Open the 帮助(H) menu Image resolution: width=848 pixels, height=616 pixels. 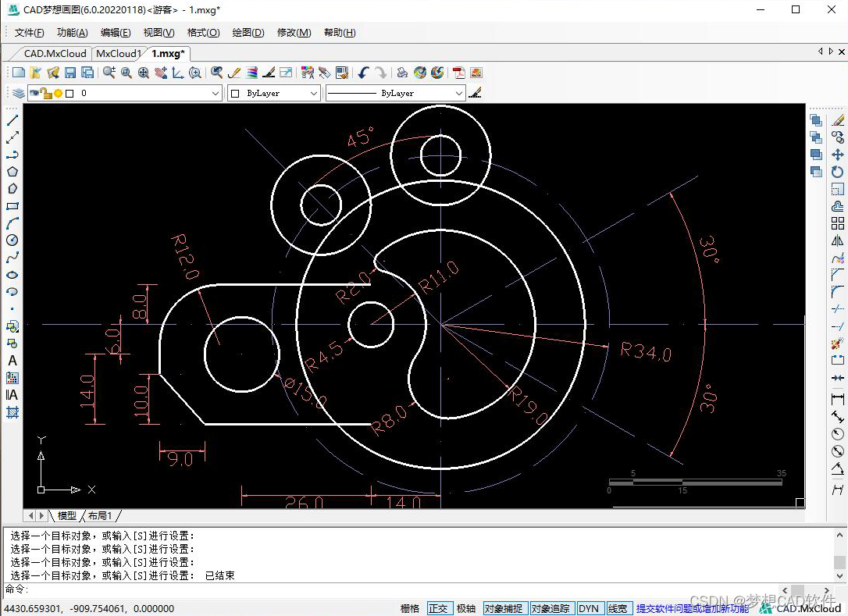coord(340,33)
